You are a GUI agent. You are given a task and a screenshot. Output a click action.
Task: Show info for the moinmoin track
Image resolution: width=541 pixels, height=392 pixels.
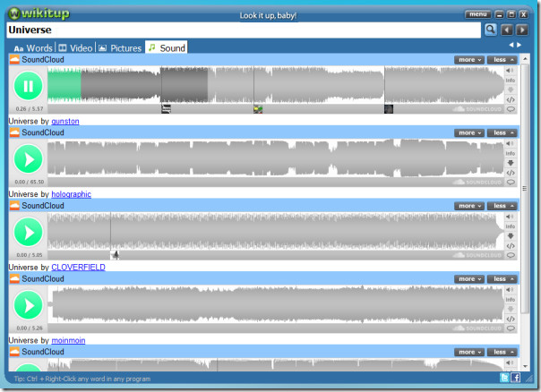[x=511, y=300]
